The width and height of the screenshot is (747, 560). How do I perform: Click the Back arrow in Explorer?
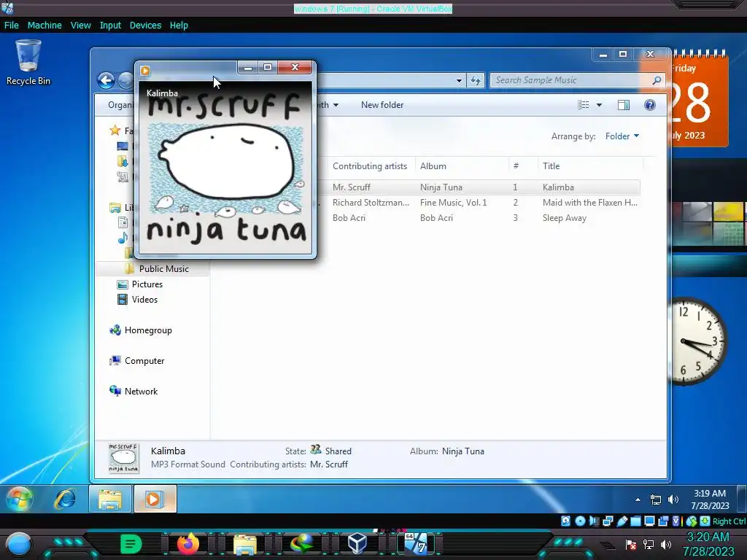pos(106,80)
